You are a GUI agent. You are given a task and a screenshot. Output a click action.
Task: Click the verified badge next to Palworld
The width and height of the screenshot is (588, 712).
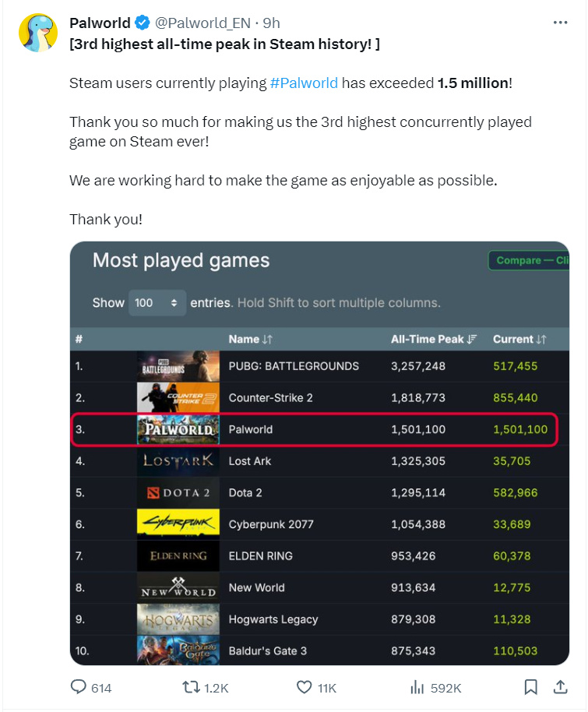tap(143, 23)
